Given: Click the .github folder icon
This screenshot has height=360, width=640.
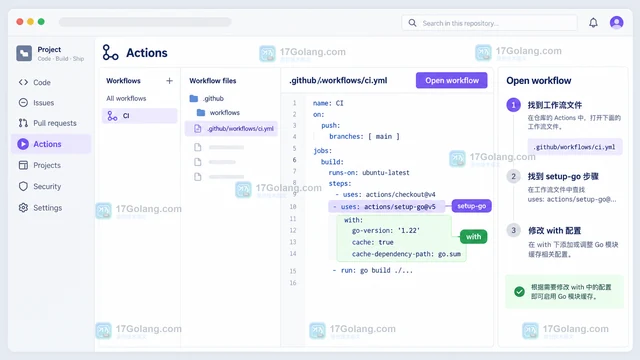Looking at the screenshot, I should point(194,98).
